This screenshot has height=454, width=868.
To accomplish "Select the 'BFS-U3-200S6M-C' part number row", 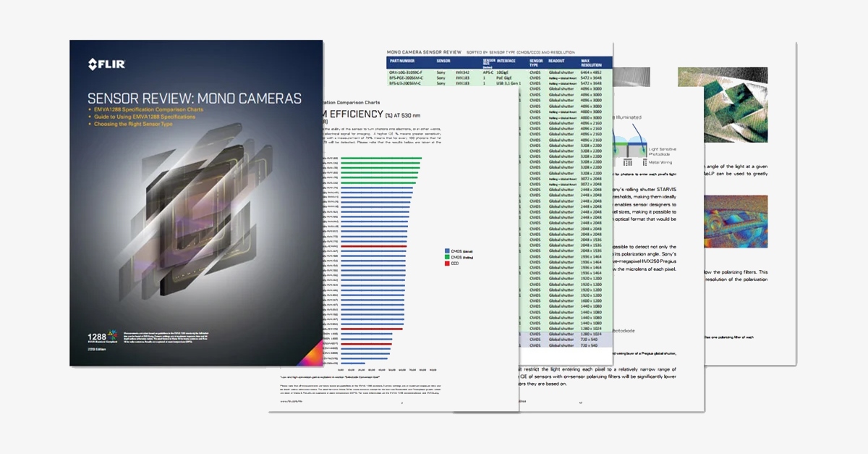I will coord(500,84).
